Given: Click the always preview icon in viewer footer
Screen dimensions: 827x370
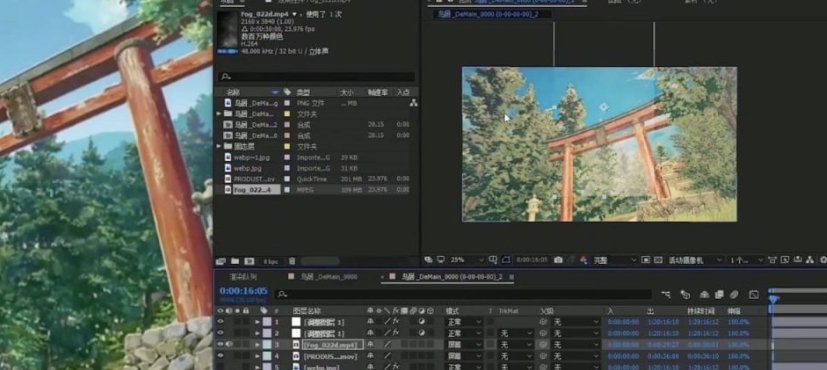Looking at the screenshot, I should click(x=428, y=260).
